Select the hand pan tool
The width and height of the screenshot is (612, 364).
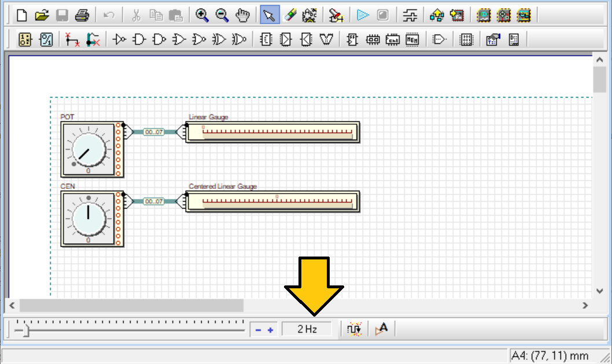(x=242, y=15)
